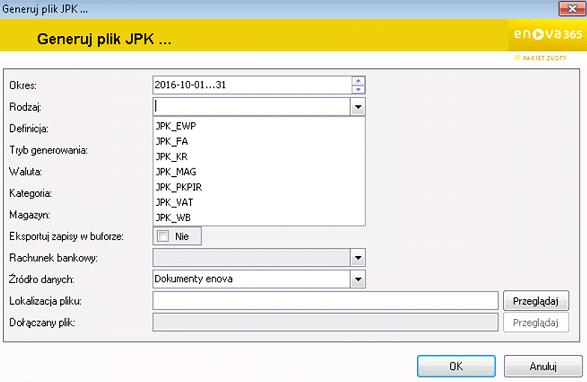Confirm the dialog with OK
The height and width of the screenshot is (382, 587).
coord(456,366)
